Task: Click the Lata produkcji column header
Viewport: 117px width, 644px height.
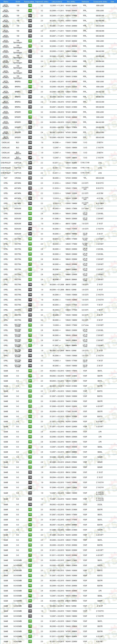Action: [57, 1]
